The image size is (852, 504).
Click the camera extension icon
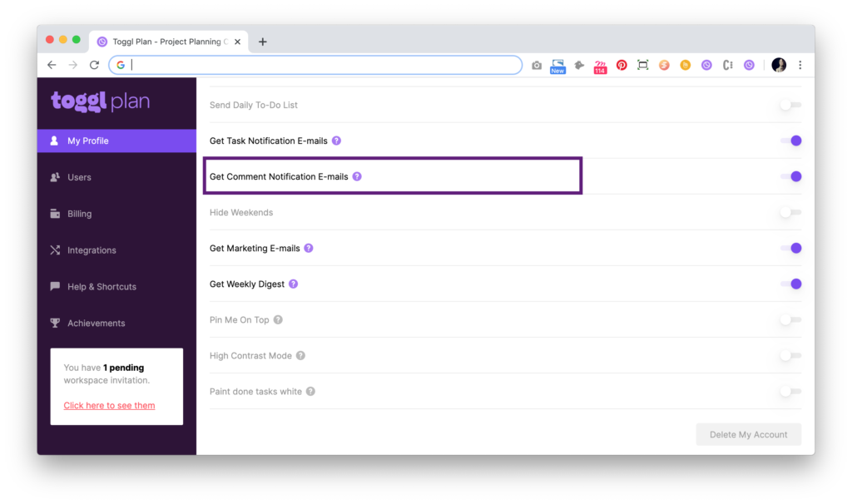(537, 65)
